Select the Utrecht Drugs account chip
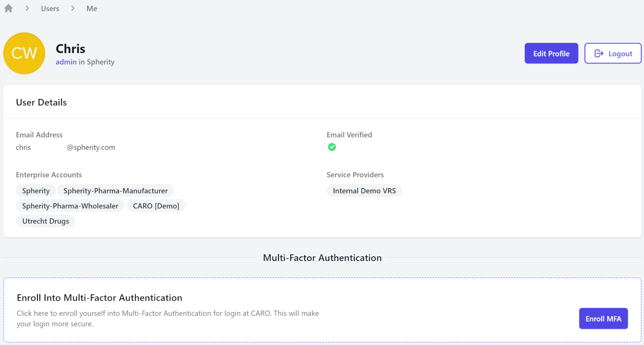This screenshot has width=644, height=345. [45, 221]
